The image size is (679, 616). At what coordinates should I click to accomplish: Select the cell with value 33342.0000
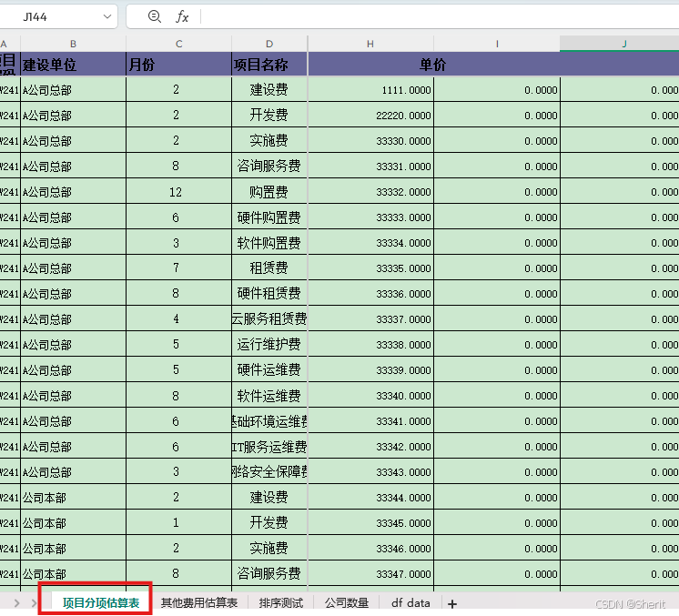pyautogui.click(x=370, y=447)
